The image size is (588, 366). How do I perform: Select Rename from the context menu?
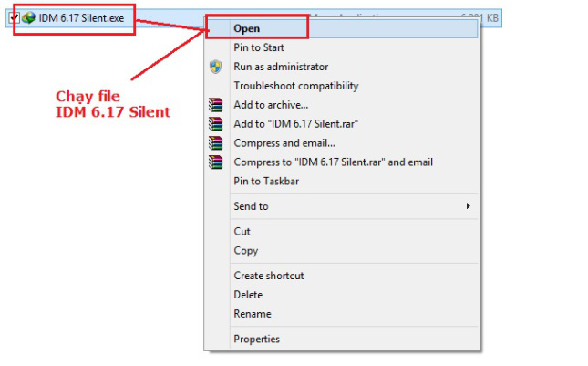pyautogui.click(x=252, y=314)
